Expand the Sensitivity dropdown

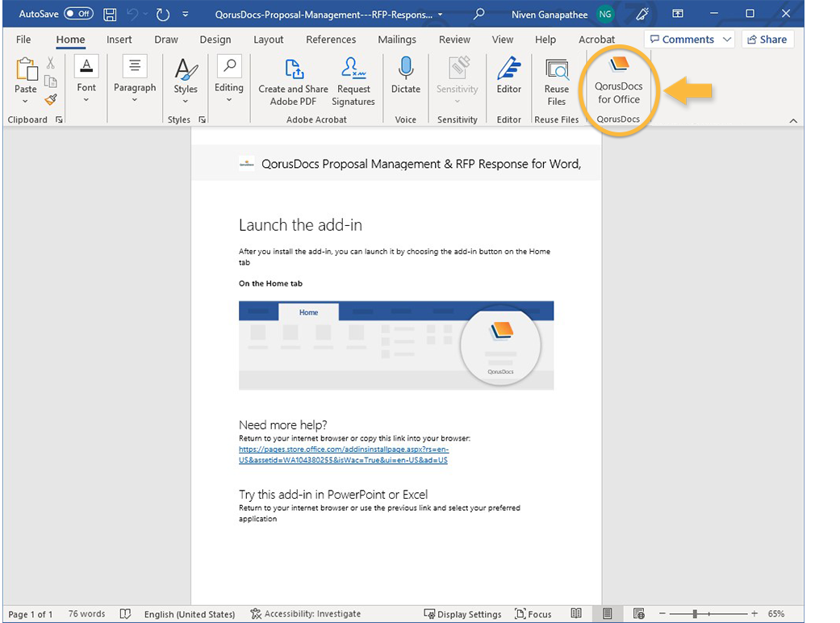457,101
